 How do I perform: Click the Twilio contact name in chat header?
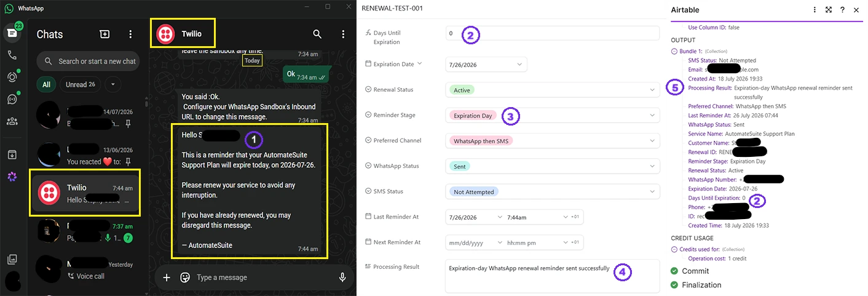(x=191, y=34)
